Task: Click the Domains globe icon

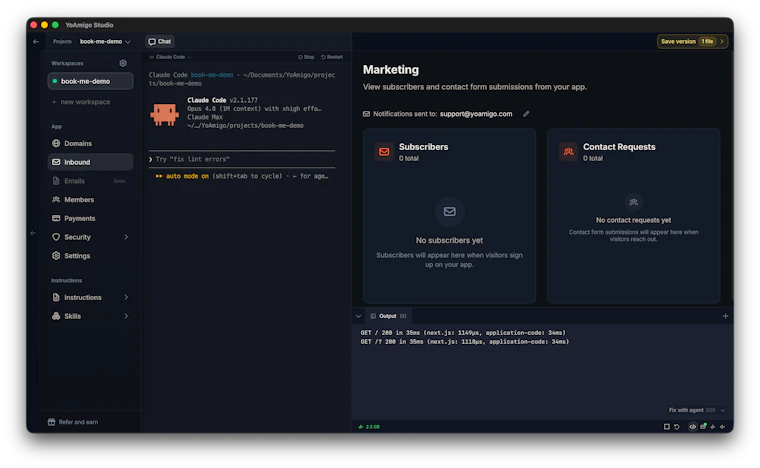Action: [56, 143]
